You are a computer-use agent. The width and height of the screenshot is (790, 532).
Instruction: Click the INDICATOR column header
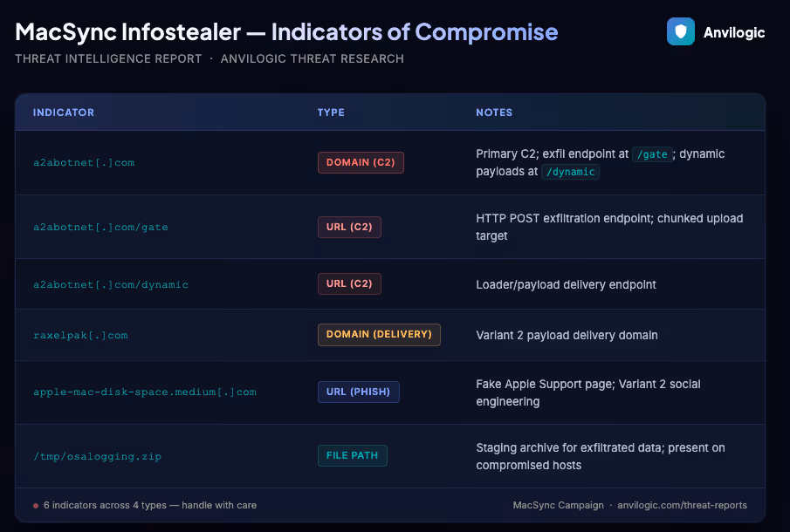pos(64,113)
